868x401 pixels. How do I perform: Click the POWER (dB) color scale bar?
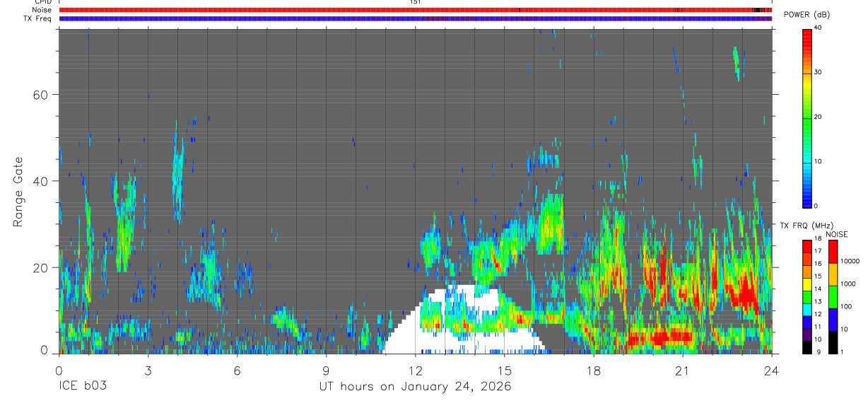tap(807, 117)
